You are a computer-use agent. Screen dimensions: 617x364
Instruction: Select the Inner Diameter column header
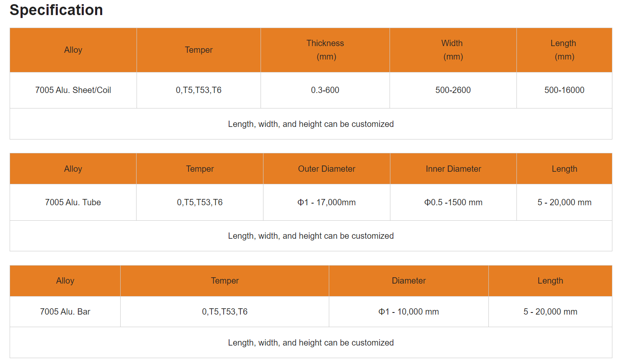453,169
